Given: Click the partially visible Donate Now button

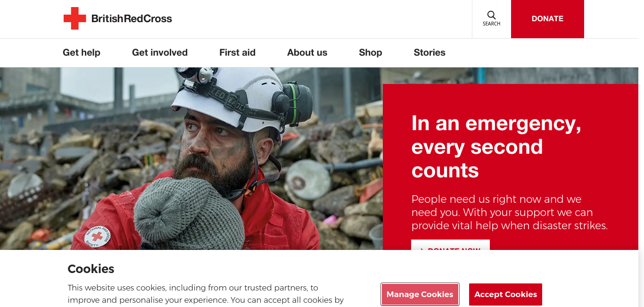Looking at the screenshot, I should point(450,245).
